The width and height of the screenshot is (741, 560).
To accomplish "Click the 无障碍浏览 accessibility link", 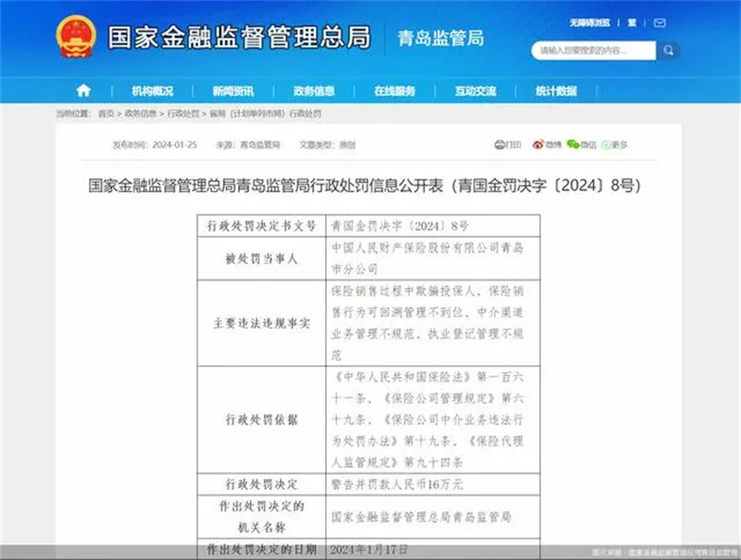I will (x=590, y=22).
